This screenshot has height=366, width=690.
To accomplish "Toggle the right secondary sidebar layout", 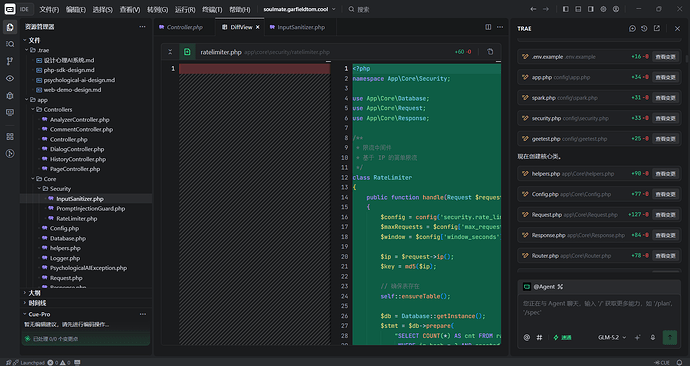I will 591,9.
